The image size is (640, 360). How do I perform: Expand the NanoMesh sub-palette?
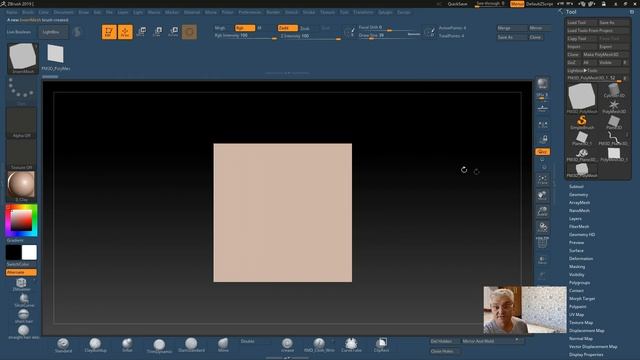[579, 211]
